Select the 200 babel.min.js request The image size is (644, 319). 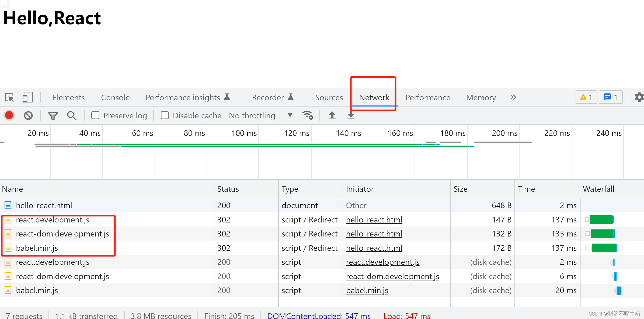(322, 290)
